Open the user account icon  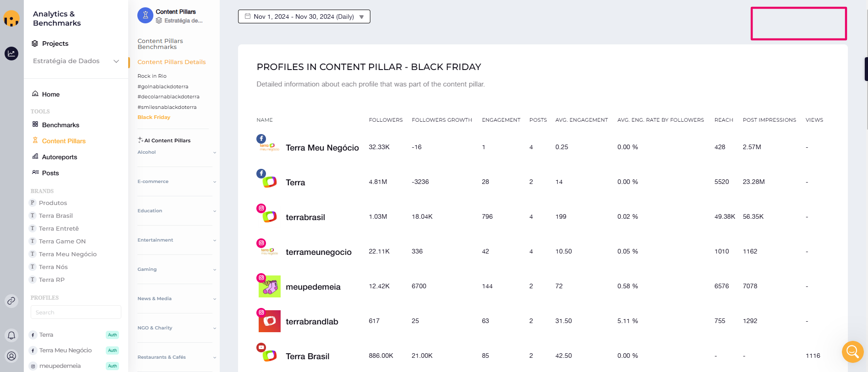11,356
